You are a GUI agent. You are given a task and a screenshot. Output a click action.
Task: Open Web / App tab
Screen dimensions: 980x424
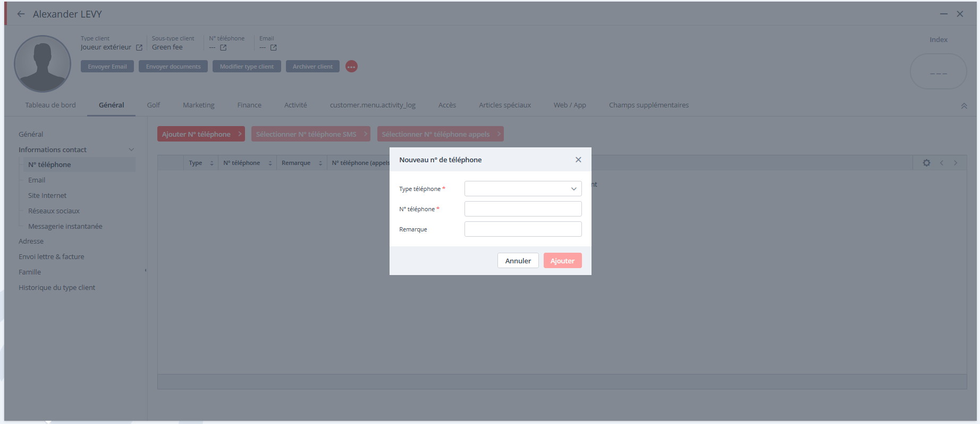click(x=570, y=105)
